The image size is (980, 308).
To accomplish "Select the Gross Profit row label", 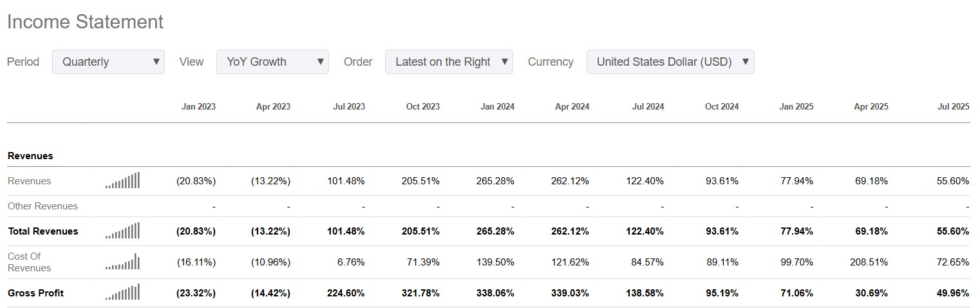I will point(35,293).
